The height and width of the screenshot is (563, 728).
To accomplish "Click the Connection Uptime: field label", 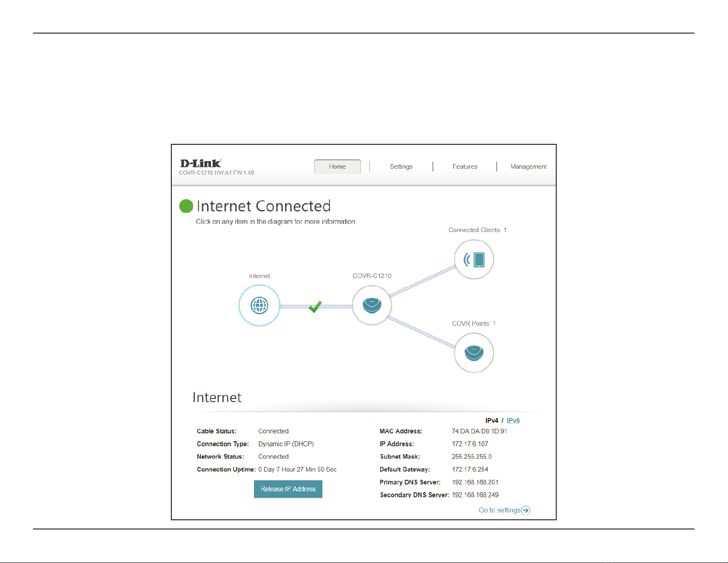I will [226, 469].
